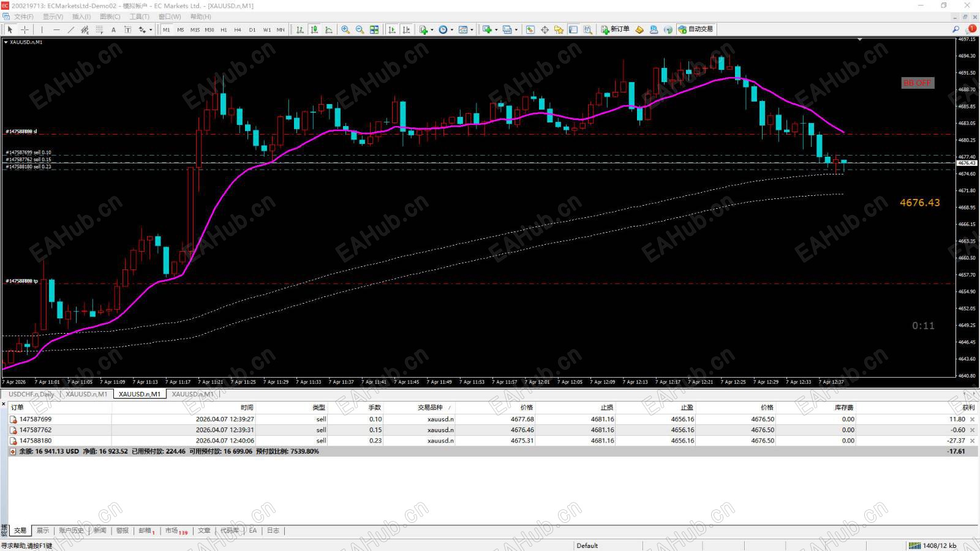The width and height of the screenshot is (980, 551).
Task: Toggle candlestick chart display mode
Action: point(314,29)
